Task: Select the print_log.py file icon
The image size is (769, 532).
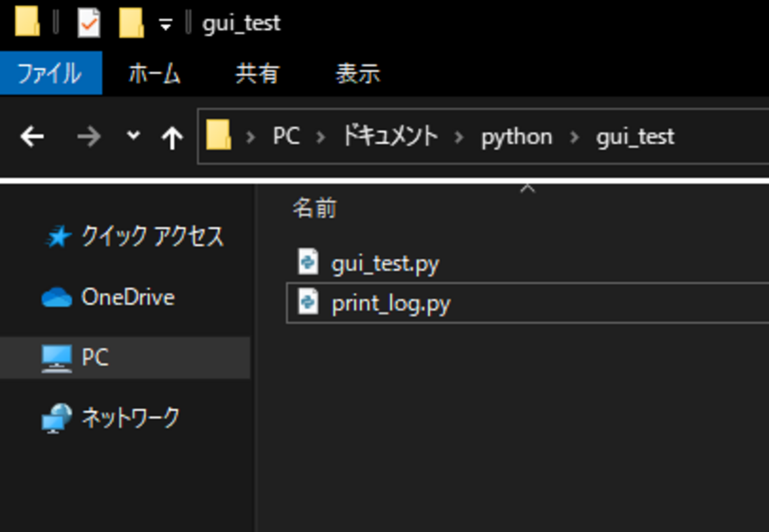Action: [x=308, y=303]
